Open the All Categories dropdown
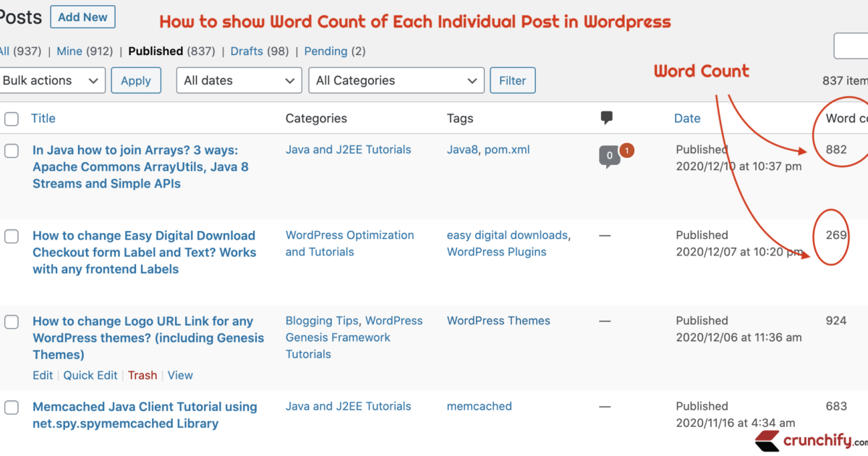Image resolution: width=868 pixels, height=456 pixels. coord(396,80)
